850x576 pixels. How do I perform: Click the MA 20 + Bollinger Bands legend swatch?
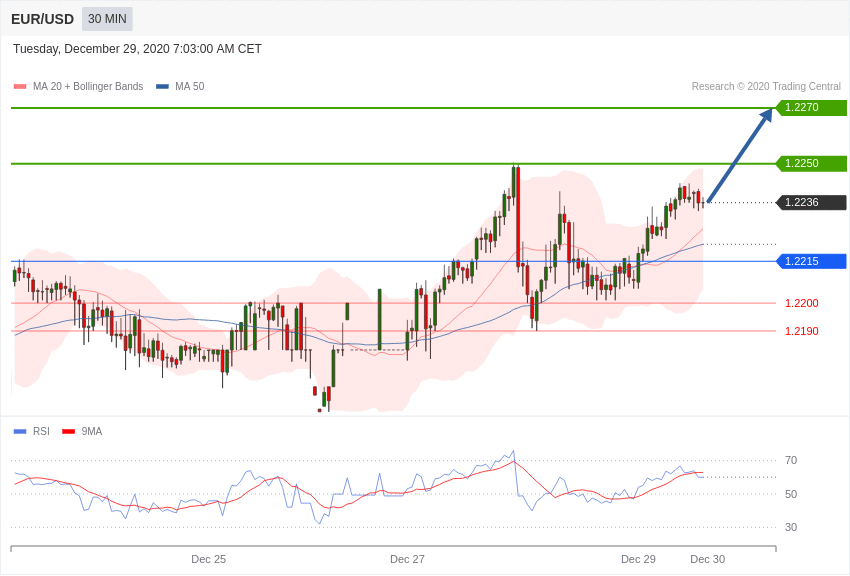[x=20, y=86]
